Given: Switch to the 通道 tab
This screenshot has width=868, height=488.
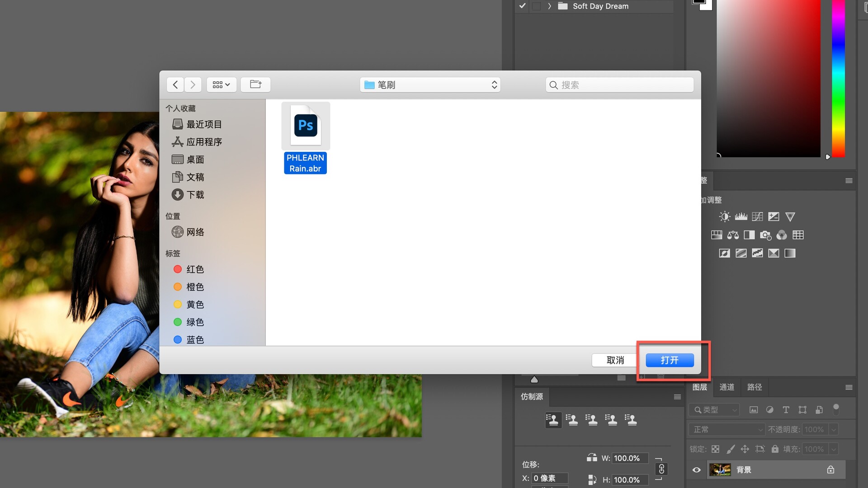Looking at the screenshot, I should (x=727, y=387).
